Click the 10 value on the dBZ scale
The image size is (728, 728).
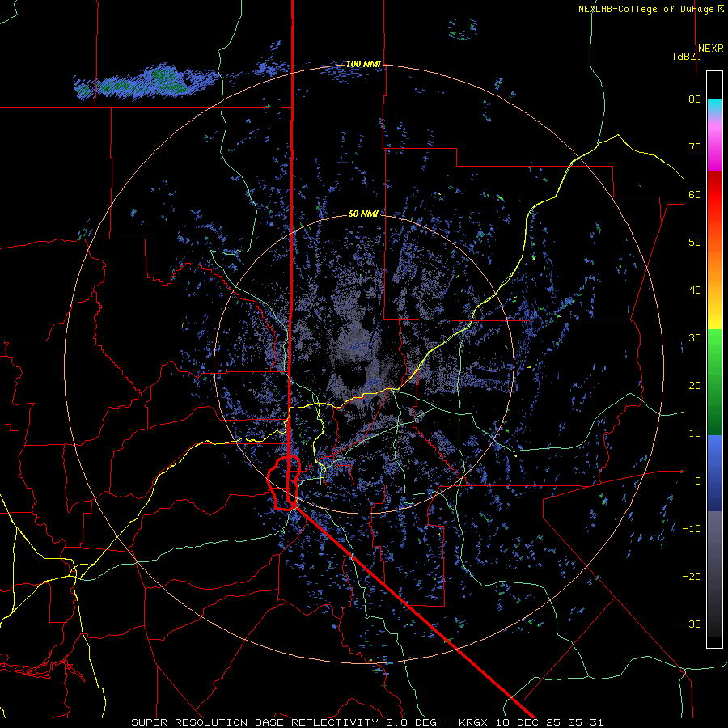pos(695,434)
